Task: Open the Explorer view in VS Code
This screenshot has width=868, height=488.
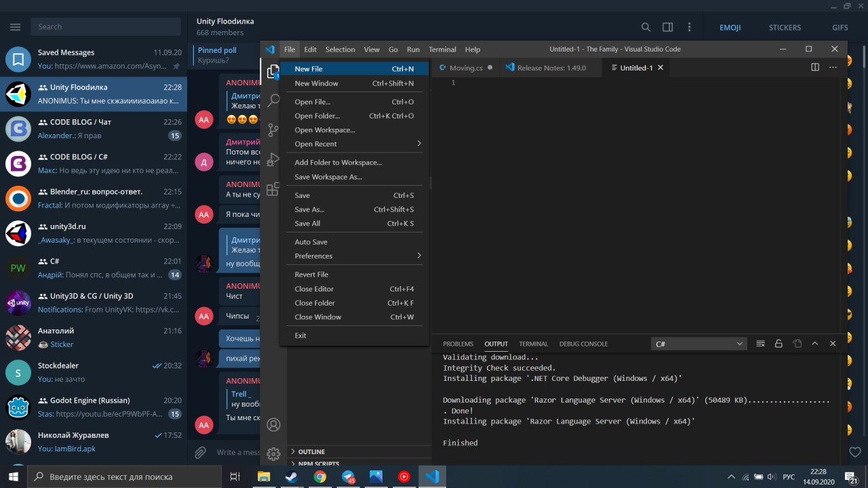Action: [273, 71]
